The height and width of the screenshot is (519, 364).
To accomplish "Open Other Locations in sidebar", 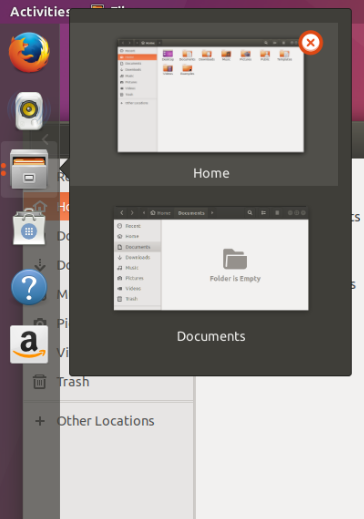I will pyautogui.click(x=105, y=421).
